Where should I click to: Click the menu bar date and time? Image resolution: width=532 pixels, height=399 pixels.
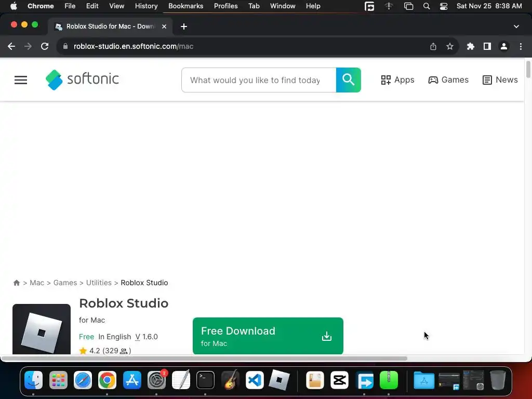tap(489, 6)
